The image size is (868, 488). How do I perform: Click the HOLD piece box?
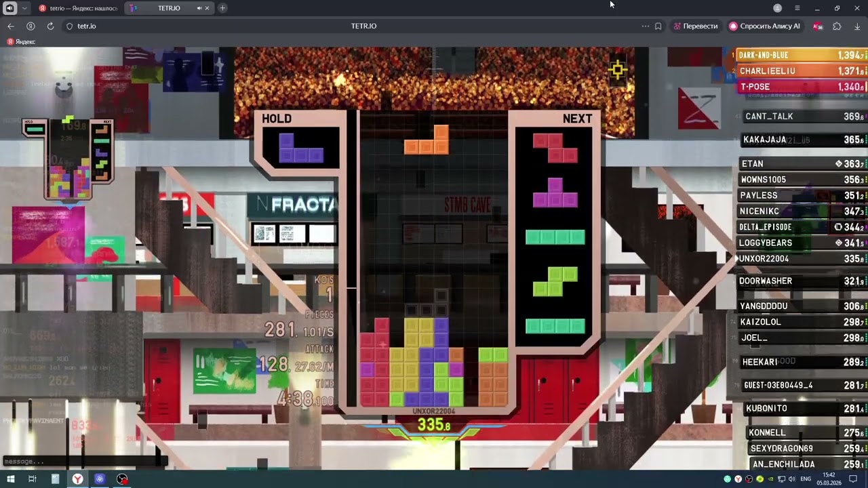pos(301,147)
